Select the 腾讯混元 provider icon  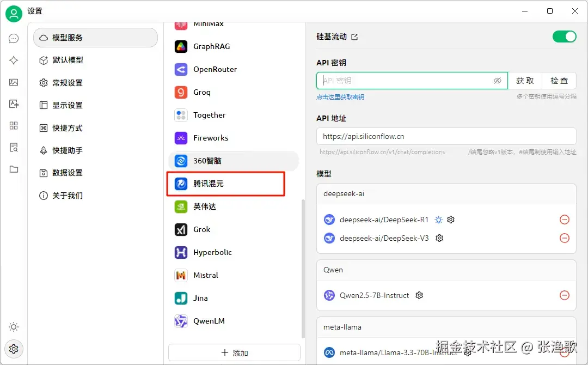(x=181, y=184)
